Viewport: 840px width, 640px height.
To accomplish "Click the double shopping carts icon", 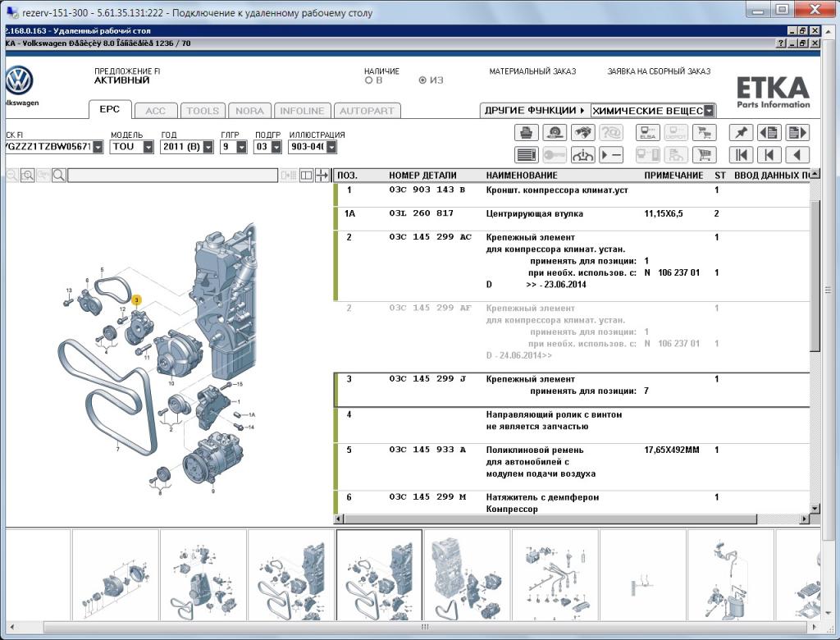I will pos(705,132).
